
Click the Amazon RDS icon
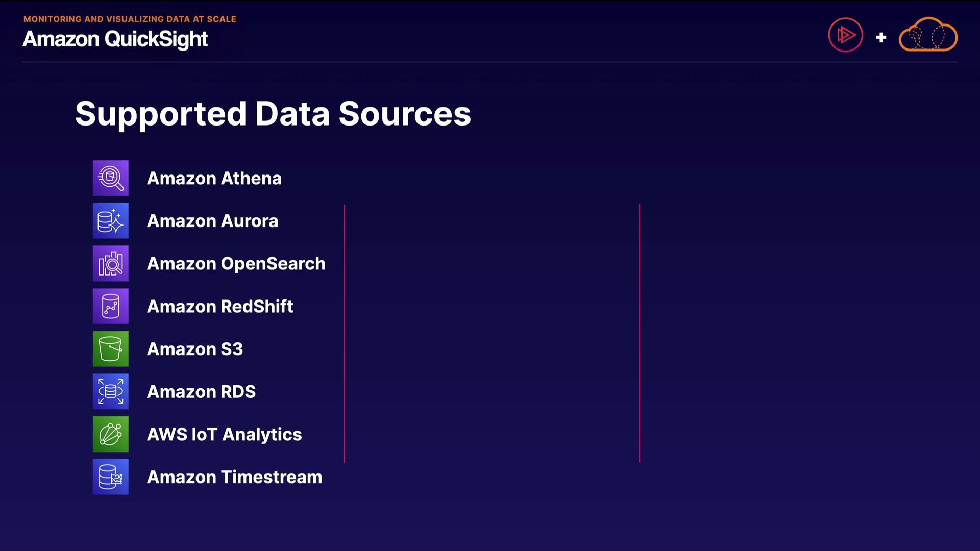(110, 392)
